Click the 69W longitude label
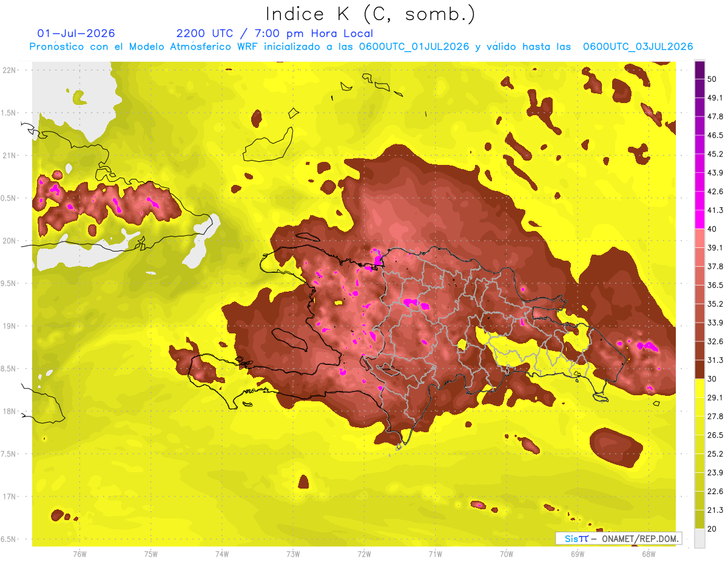Viewport: 728px width, 562px height. point(578,554)
